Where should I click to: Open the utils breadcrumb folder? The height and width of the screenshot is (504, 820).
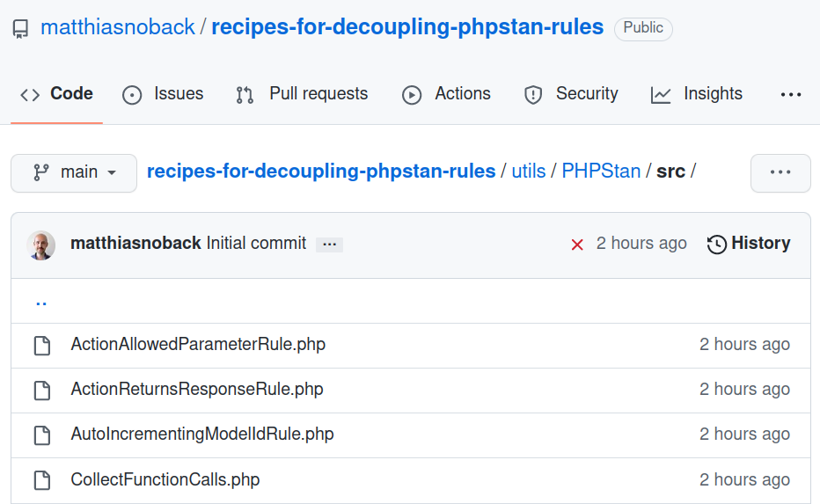528,172
